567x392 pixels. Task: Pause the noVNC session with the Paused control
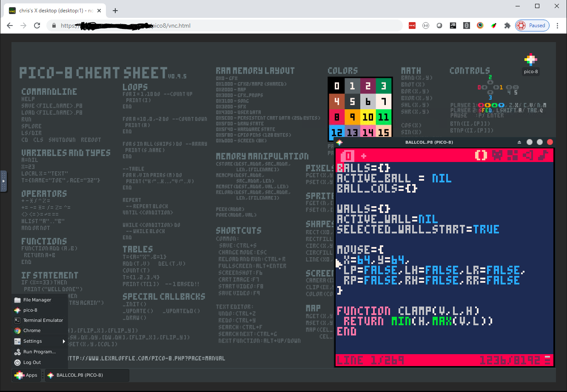(532, 26)
